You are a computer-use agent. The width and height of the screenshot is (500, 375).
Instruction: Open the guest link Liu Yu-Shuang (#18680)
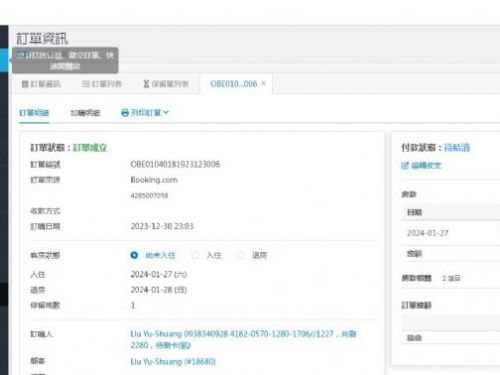click(173, 362)
